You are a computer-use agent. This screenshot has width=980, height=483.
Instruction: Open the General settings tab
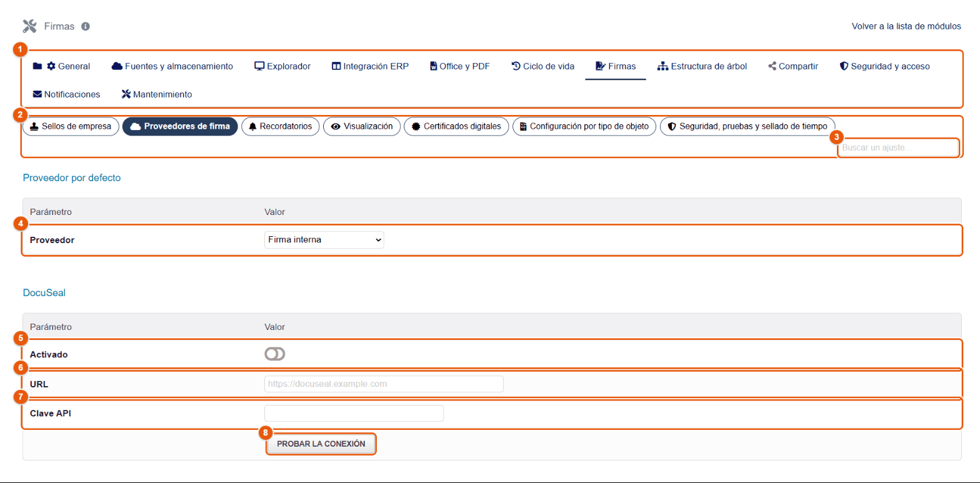click(61, 66)
